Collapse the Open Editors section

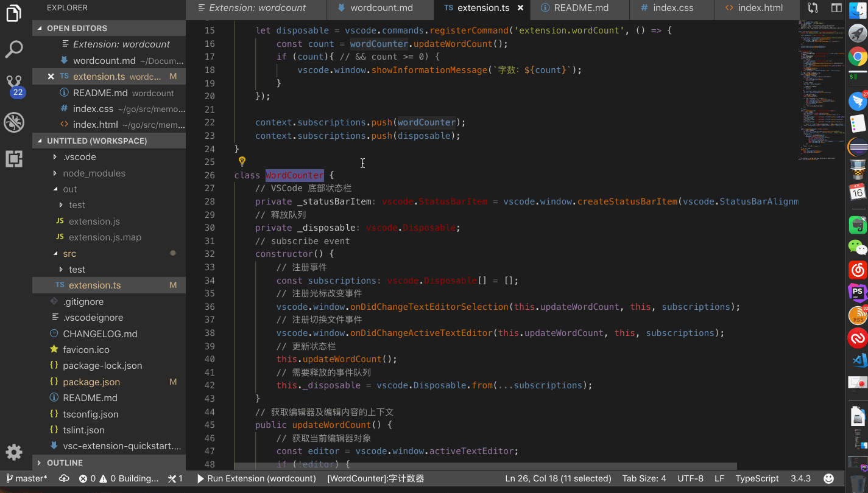(109, 28)
